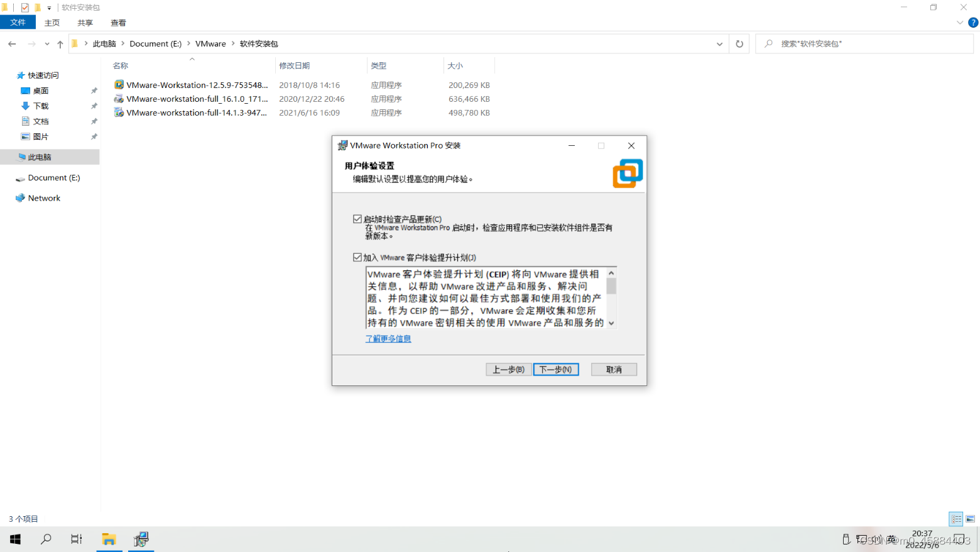Switch to the 主页 ribbon tab

point(52,23)
